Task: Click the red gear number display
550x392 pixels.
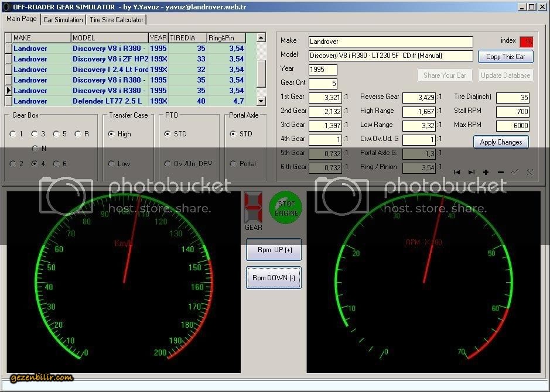Action: coord(253,206)
